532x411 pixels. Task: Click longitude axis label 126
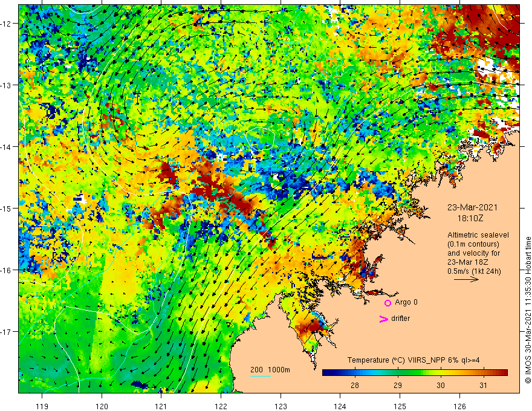[459, 406]
